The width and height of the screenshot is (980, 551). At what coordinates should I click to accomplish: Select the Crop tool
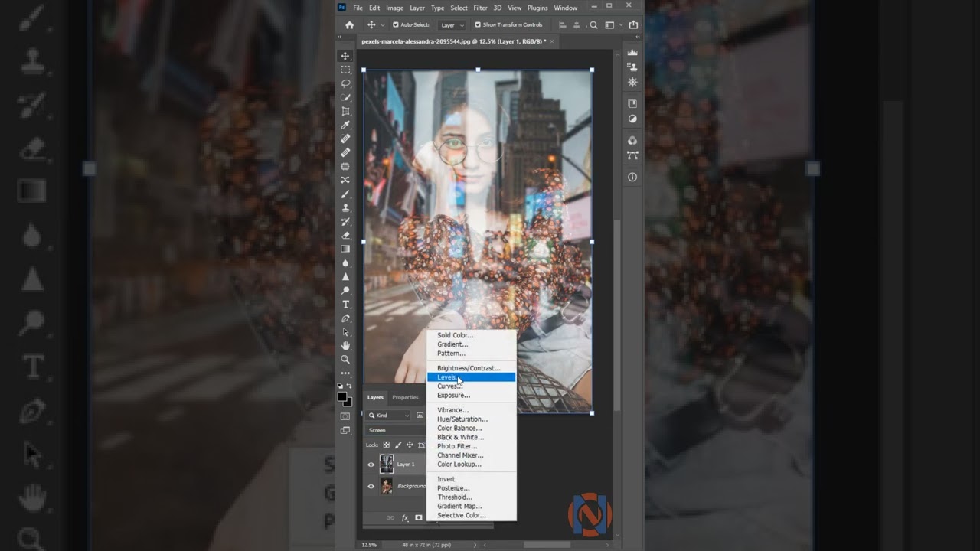click(345, 111)
